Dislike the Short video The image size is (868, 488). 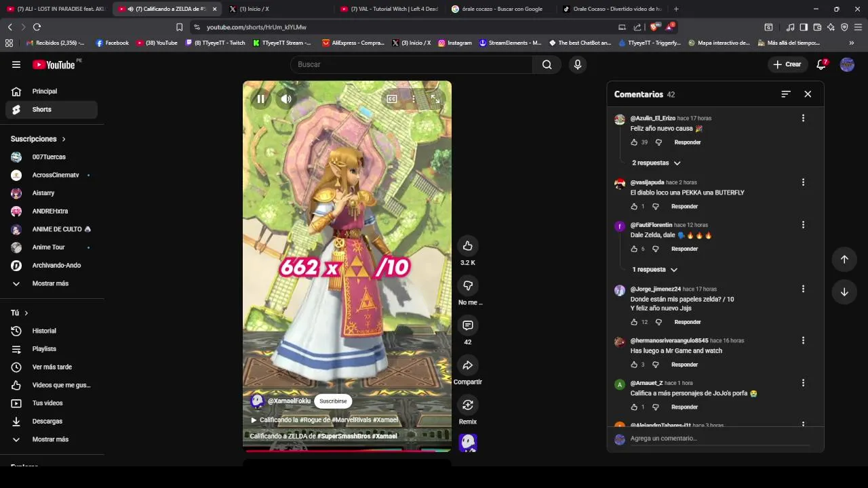467,285
